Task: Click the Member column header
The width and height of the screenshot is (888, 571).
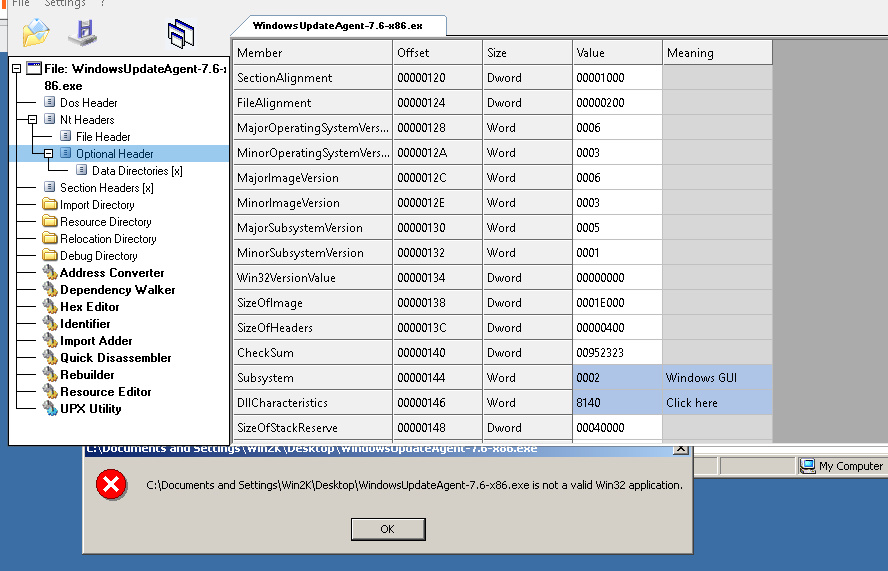Action: click(x=313, y=53)
